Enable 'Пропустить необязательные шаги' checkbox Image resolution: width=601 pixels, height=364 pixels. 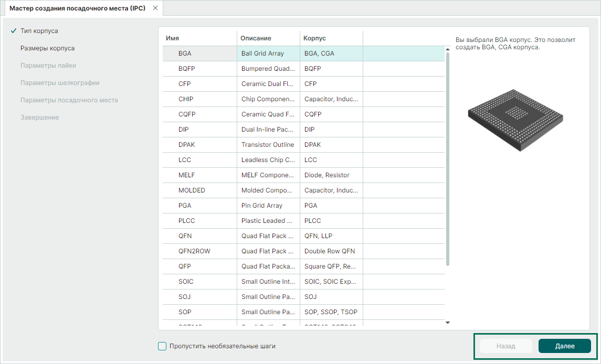pyautogui.click(x=162, y=346)
